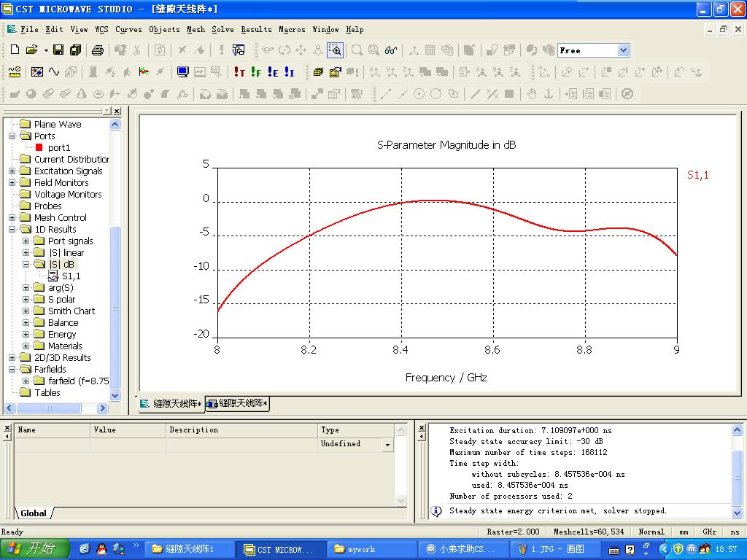Click the Open file folder icon
The image size is (747, 560).
click(31, 50)
